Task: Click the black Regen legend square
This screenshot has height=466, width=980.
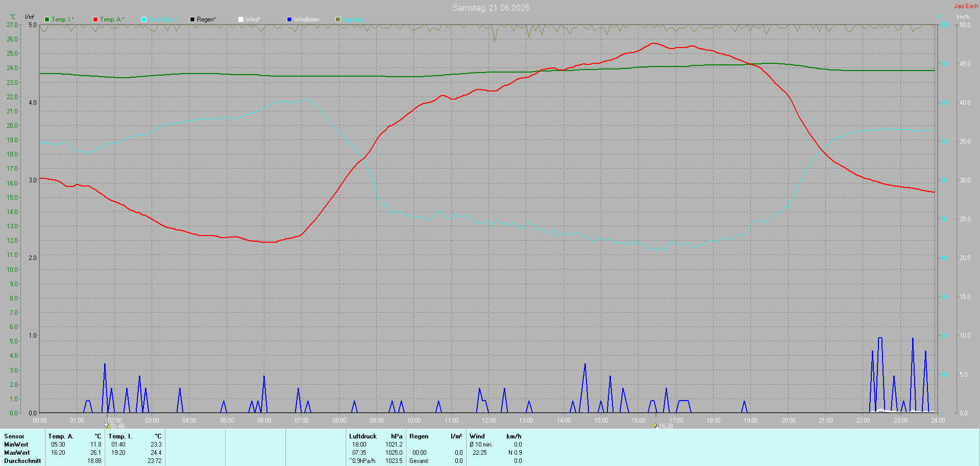Action: tap(192, 19)
